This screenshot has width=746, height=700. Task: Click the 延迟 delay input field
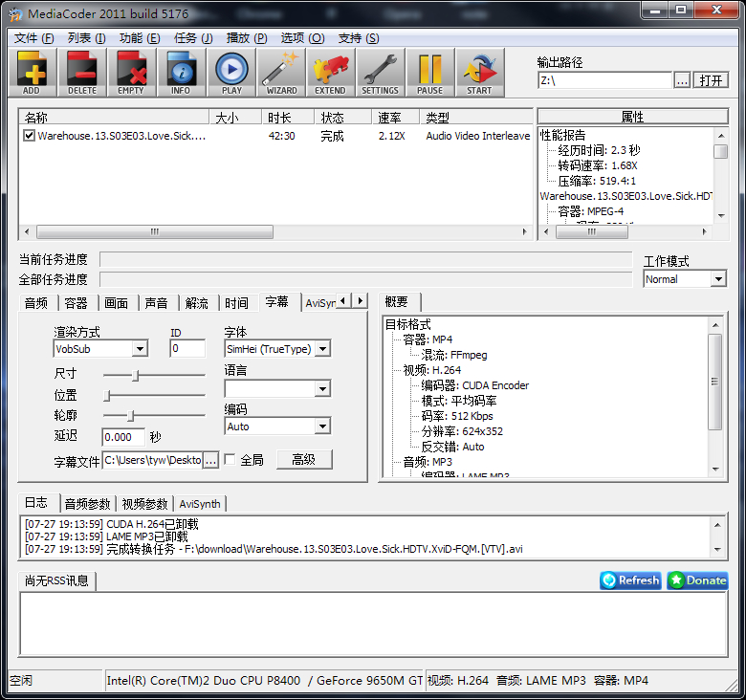click(x=123, y=437)
